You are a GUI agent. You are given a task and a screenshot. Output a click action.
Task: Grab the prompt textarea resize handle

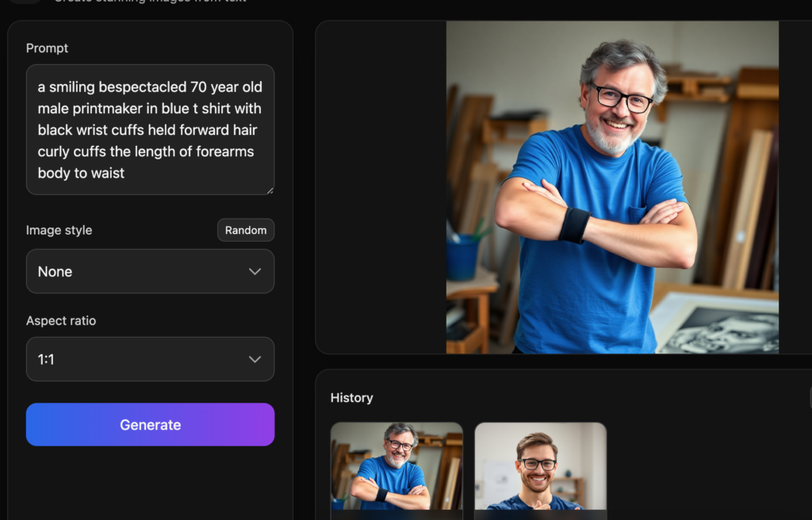click(x=270, y=190)
